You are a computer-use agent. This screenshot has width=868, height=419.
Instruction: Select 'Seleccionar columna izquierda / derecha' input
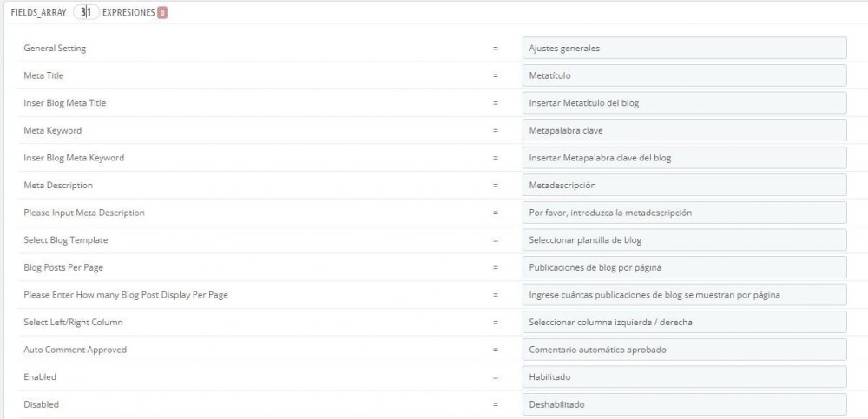[684, 322]
